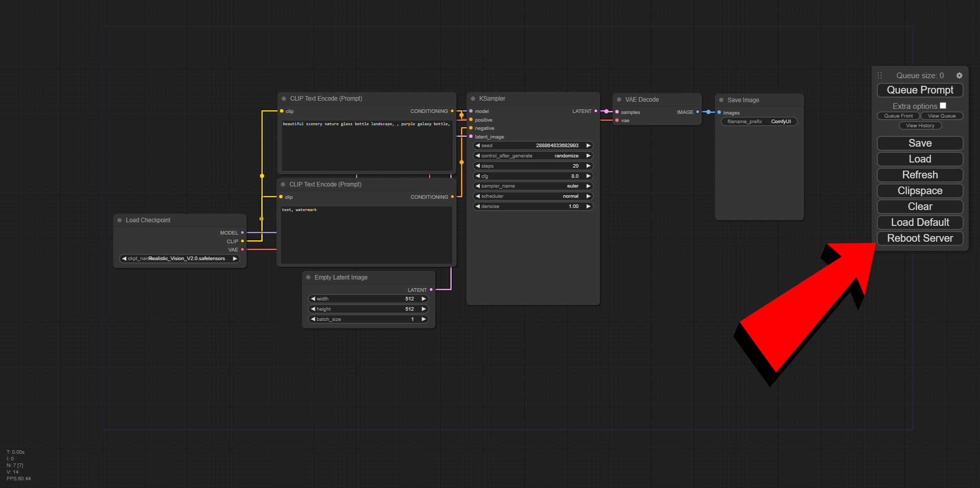
Task: Collapse the Save Image node dot
Action: (x=721, y=100)
